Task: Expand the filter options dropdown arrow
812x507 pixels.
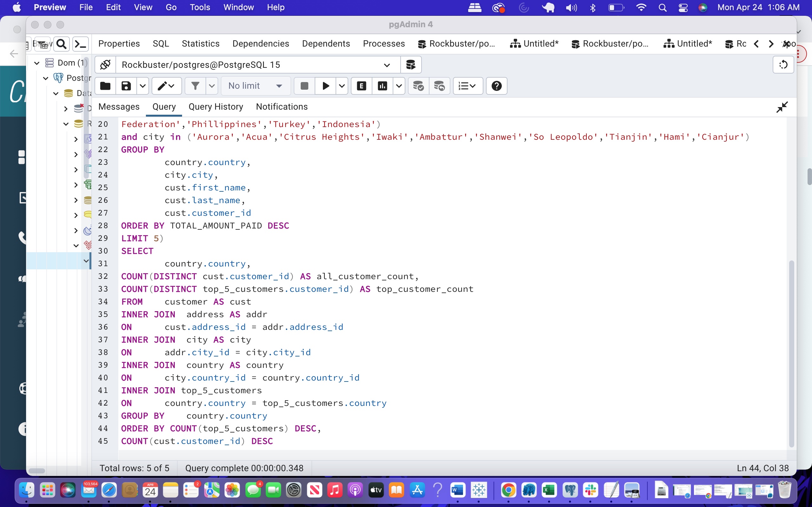Action: [x=211, y=86]
